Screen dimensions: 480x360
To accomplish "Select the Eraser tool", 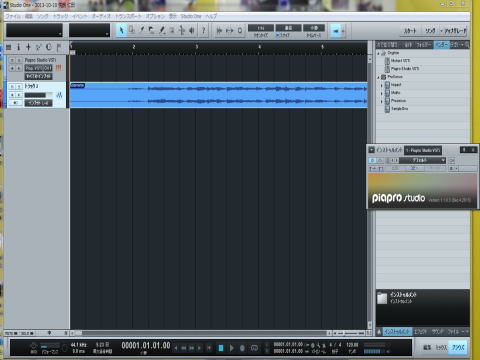I will (x=152, y=30).
